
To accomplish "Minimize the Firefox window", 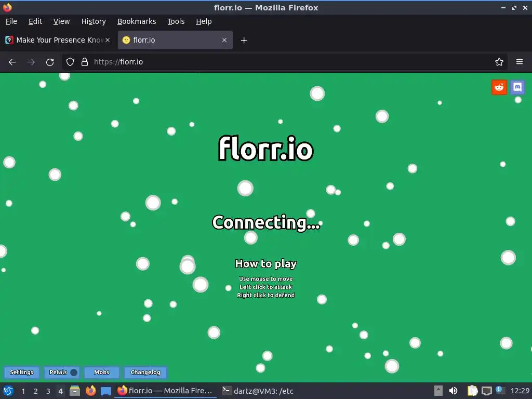I will (503, 8).
